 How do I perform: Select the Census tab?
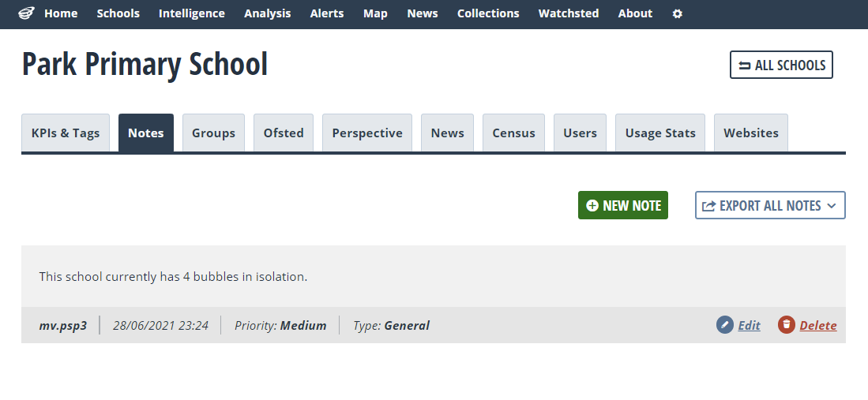click(513, 133)
